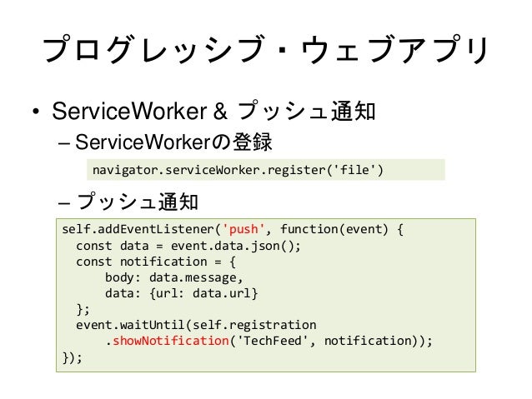Click the red 'push' string
The height and width of the screenshot is (399, 532).
(243, 229)
